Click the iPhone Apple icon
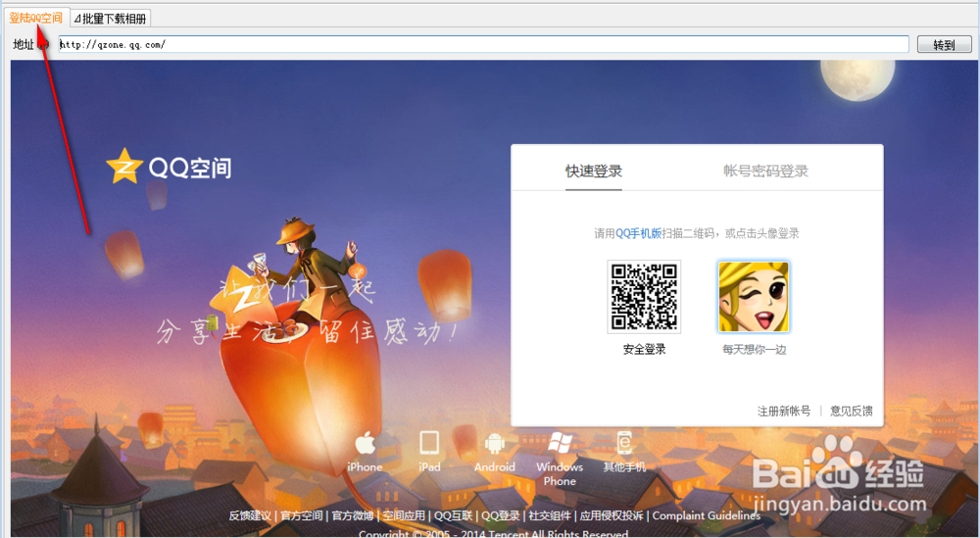 (365, 443)
